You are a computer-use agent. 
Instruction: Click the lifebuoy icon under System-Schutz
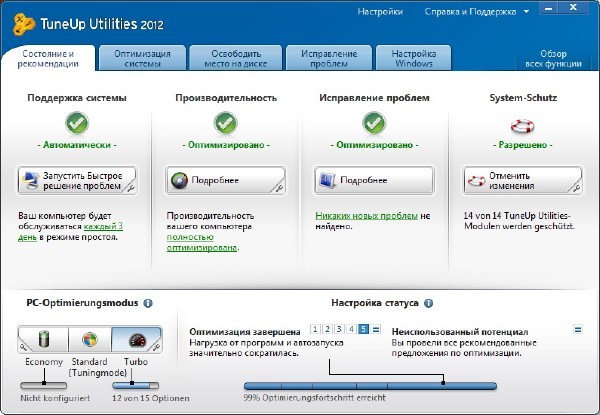click(522, 126)
